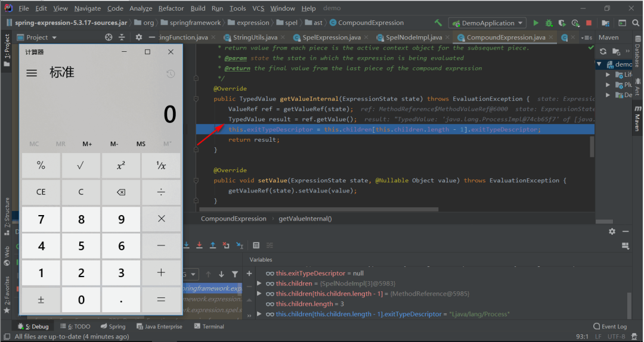644x342 pixels.
Task: Click the Evaluate Expression calculator icon
Action: pyautogui.click(x=256, y=245)
